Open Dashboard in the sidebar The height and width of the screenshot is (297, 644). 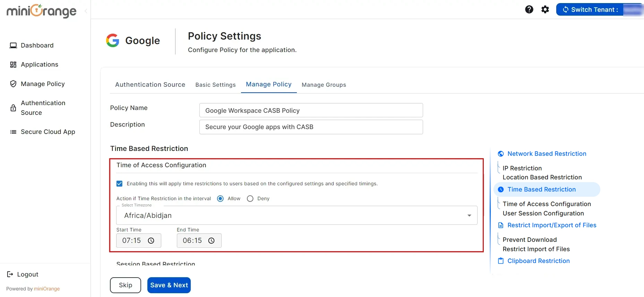tap(37, 45)
